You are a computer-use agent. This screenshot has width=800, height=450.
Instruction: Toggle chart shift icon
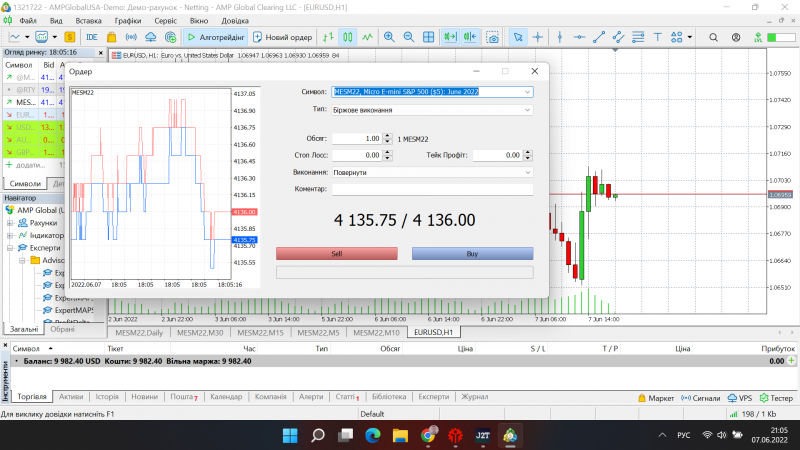click(x=470, y=37)
